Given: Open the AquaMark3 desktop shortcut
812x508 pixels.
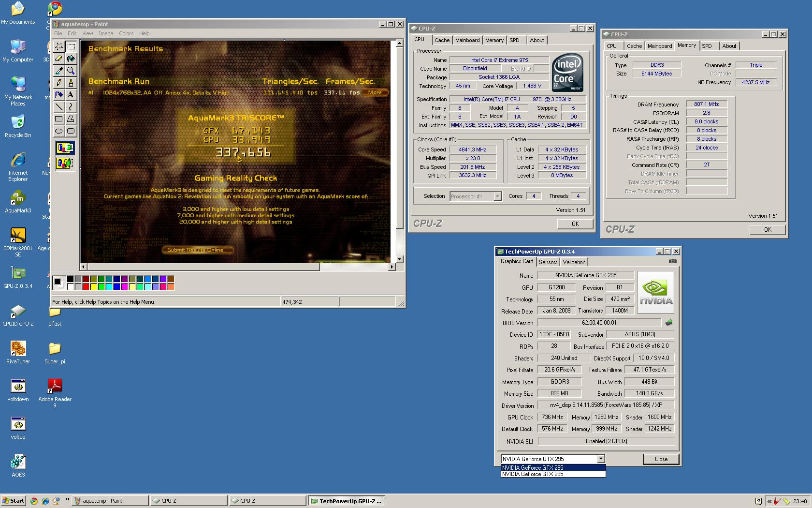Looking at the screenshot, I should [18, 202].
